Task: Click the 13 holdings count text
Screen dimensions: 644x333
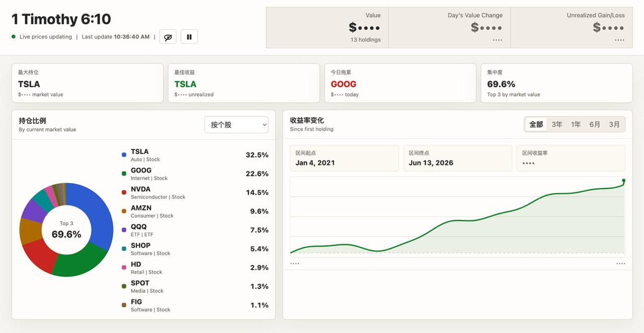Action: 365,40
